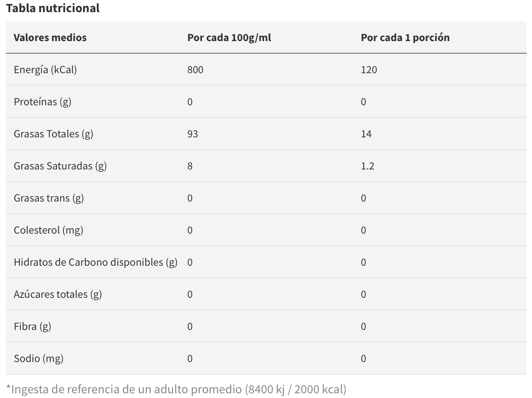Click the 'Por cada 1 porción' column header
532x398 pixels.
coord(405,38)
